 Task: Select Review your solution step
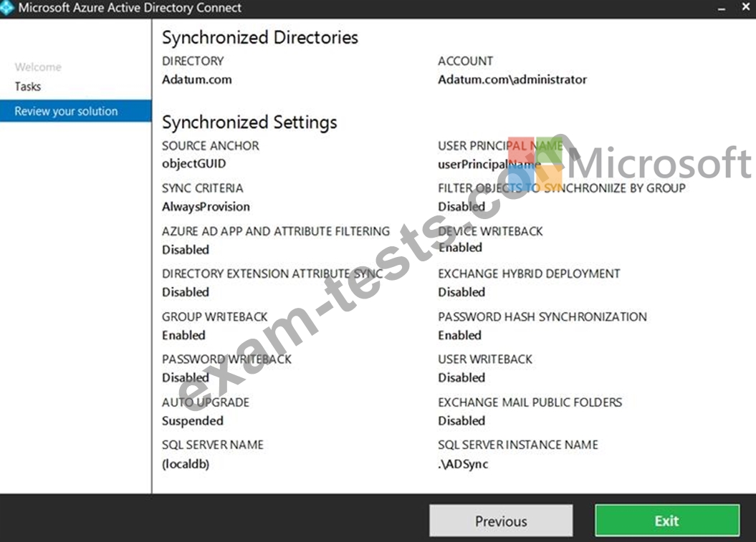pos(76,111)
